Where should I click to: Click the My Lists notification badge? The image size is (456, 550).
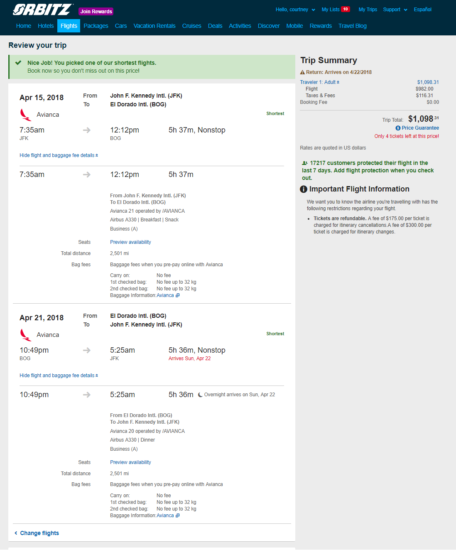[x=346, y=9]
